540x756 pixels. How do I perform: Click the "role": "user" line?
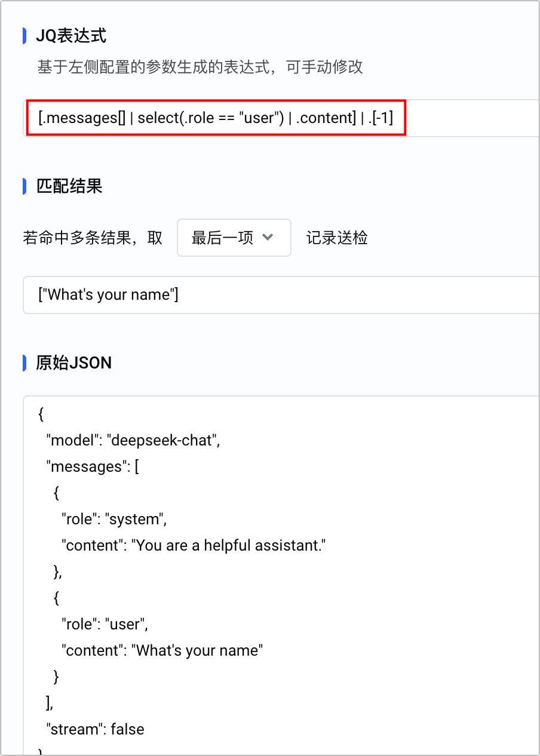coord(105,624)
